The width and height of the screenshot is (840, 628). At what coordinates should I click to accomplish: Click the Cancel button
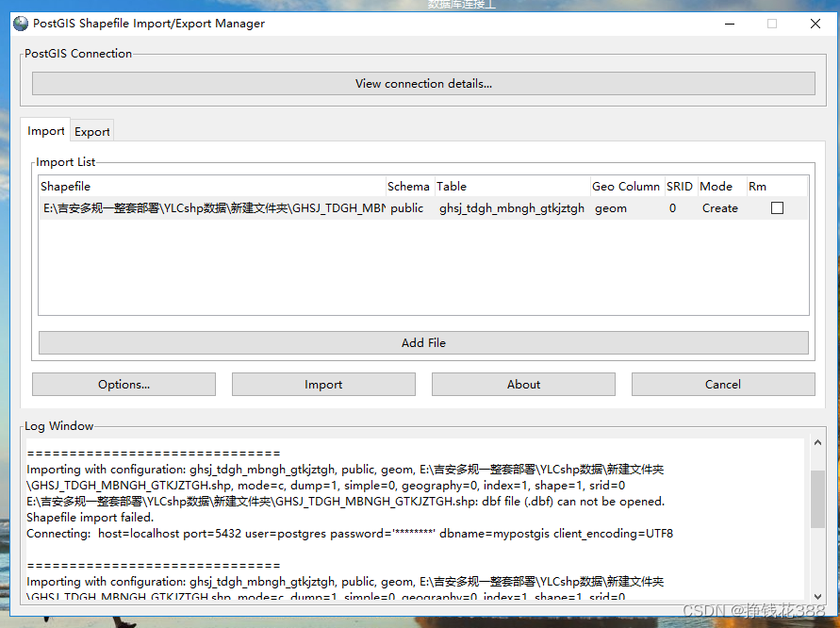coord(723,384)
